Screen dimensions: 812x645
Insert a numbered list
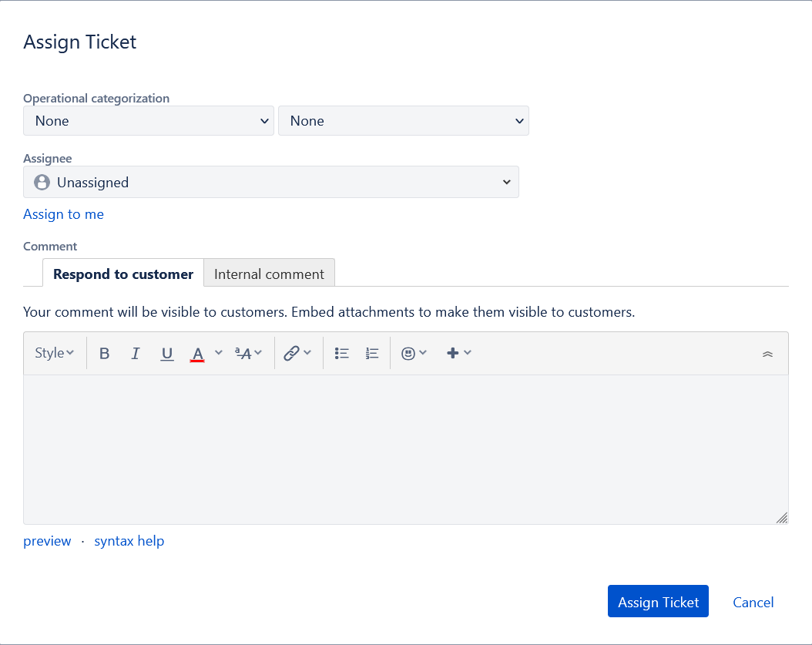pos(372,354)
